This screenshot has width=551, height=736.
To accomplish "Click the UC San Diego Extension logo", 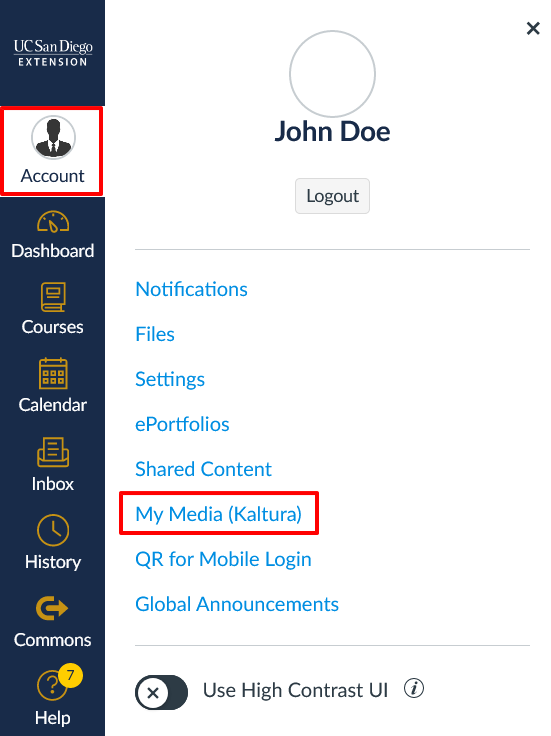I will (x=53, y=53).
